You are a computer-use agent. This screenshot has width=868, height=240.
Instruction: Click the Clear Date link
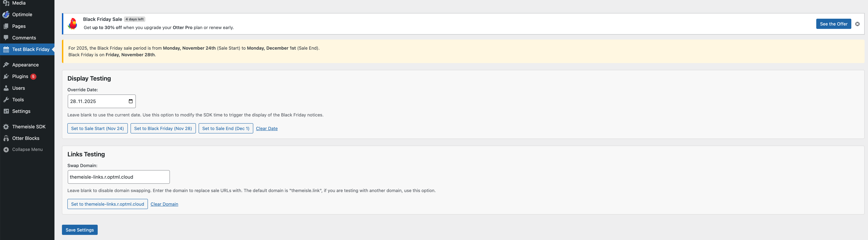click(x=267, y=128)
